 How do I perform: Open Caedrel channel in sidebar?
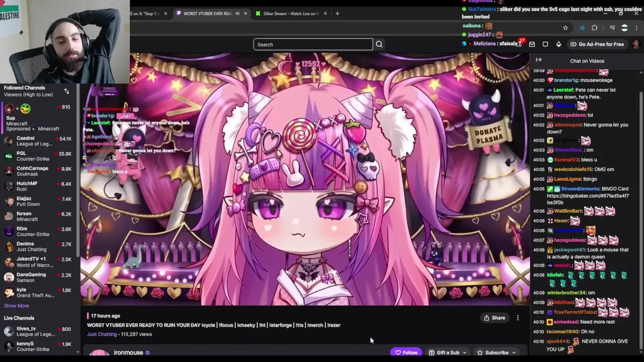pos(38,141)
